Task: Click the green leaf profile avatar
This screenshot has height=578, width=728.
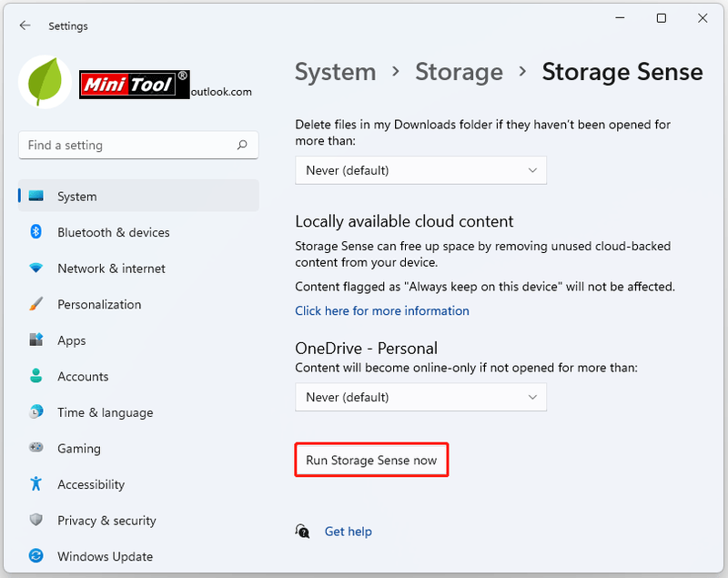Action: tap(45, 82)
